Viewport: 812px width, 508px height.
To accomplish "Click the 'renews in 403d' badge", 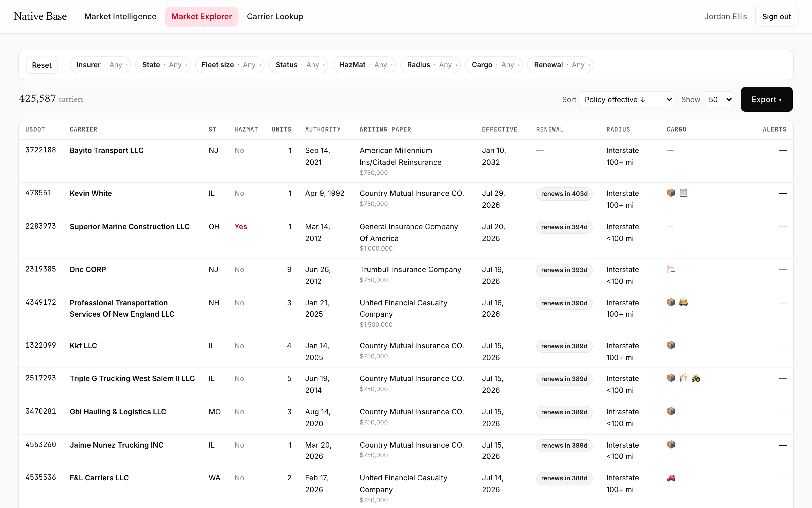I will coord(564,194).
